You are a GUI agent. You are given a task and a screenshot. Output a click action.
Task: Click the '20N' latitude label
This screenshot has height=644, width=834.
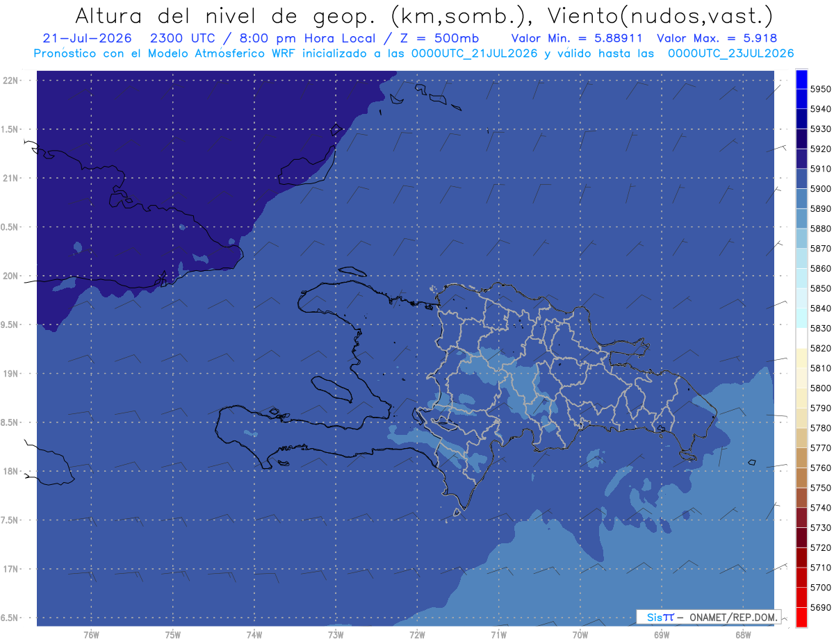pos(10,276)
